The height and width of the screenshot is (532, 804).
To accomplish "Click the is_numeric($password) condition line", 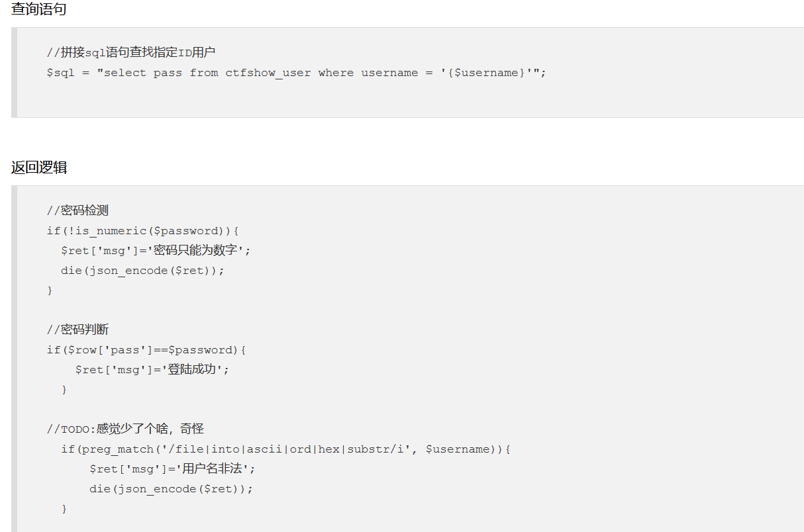I will (142, 231).
